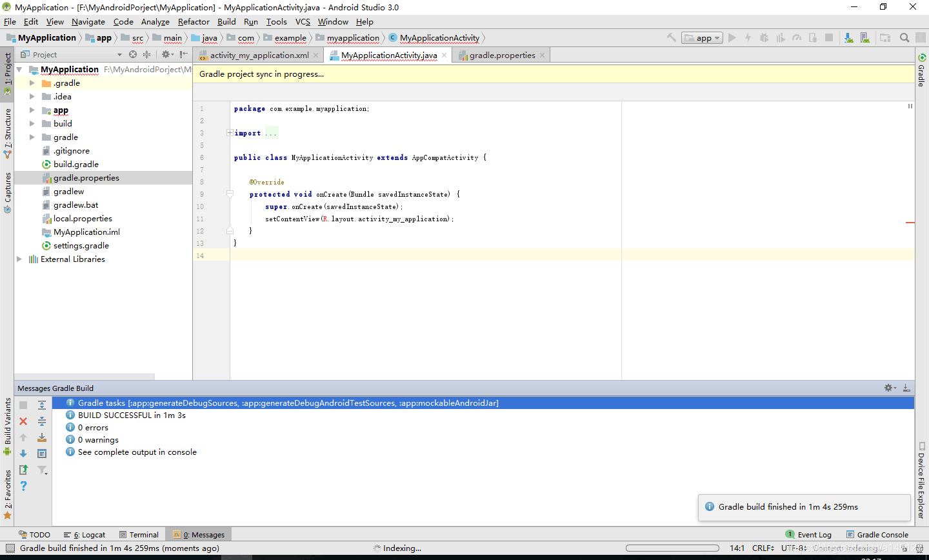Click Collapse All icon in Messages panel

point(42,421)
